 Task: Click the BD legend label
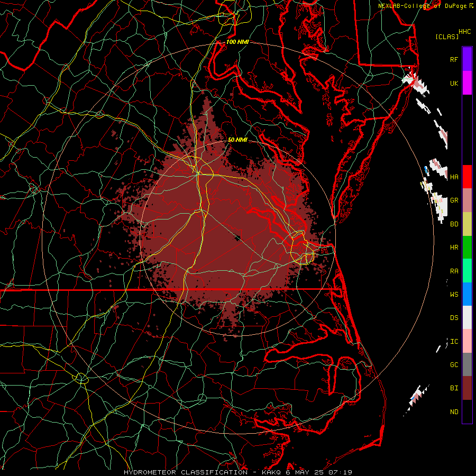click(x=454, y=224)
